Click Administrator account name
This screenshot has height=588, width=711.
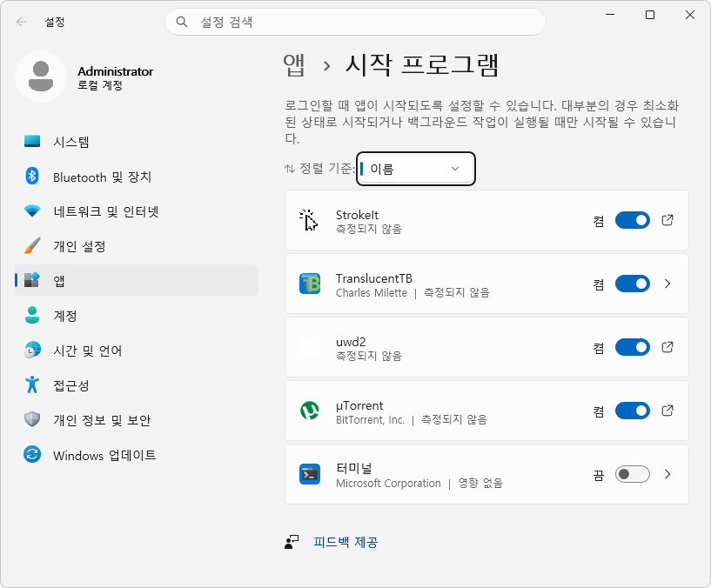tap(115, 71)
